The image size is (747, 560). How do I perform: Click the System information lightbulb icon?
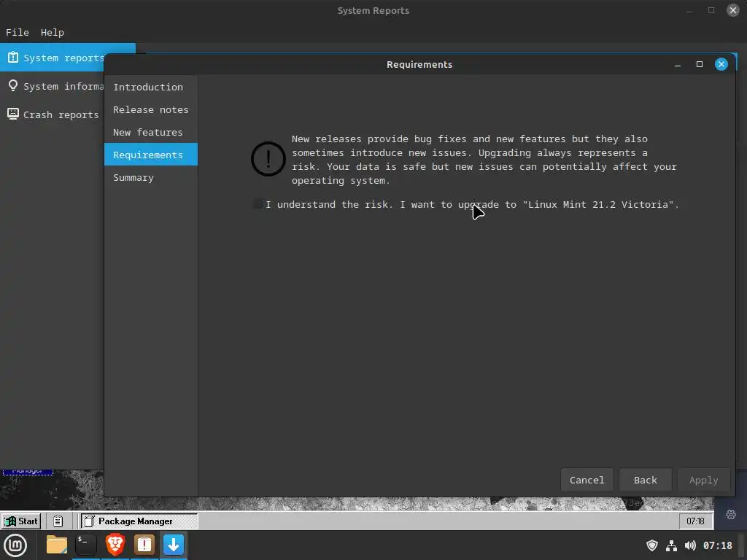(13, 86)
